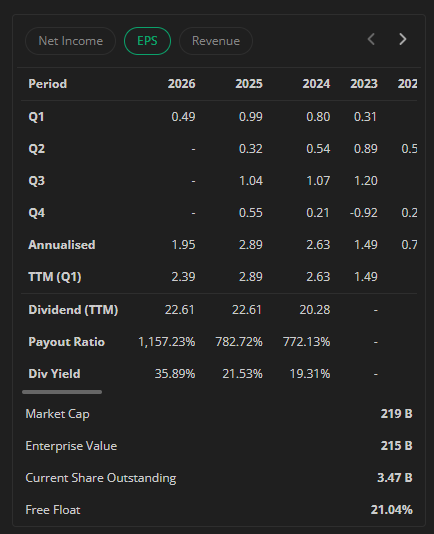The width and height of the screenshot is (434, 534).
Task: Click the Div Yield row label
Action: click(55, 374)
